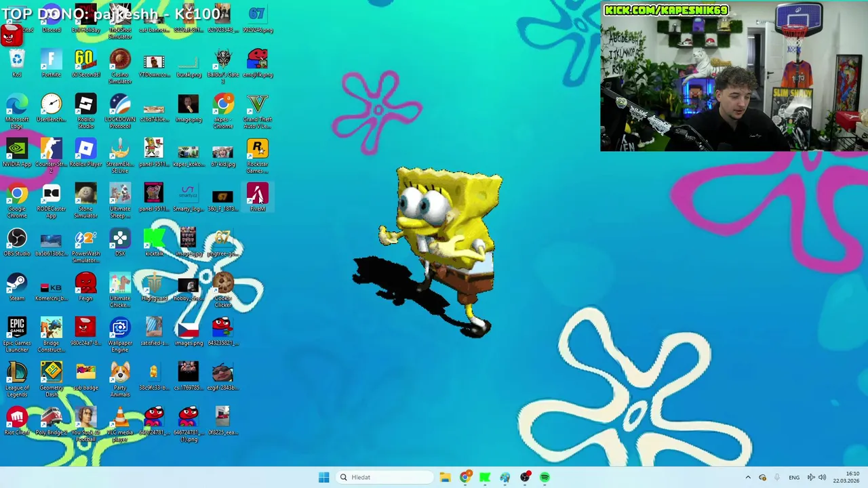This screenshot has width=868, height=488.
Task: Open the 60 Seconds! game shortcut
Action: point(85,64)
